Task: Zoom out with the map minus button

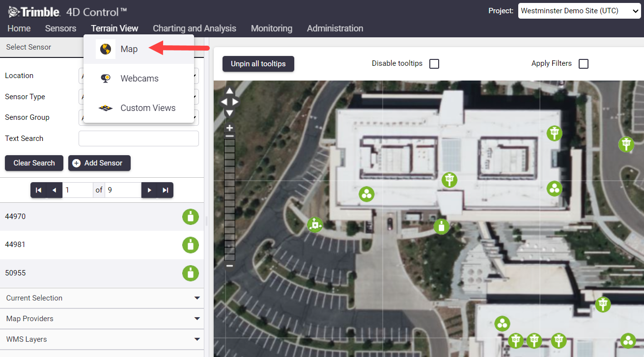Action: [x=229, y=266]
